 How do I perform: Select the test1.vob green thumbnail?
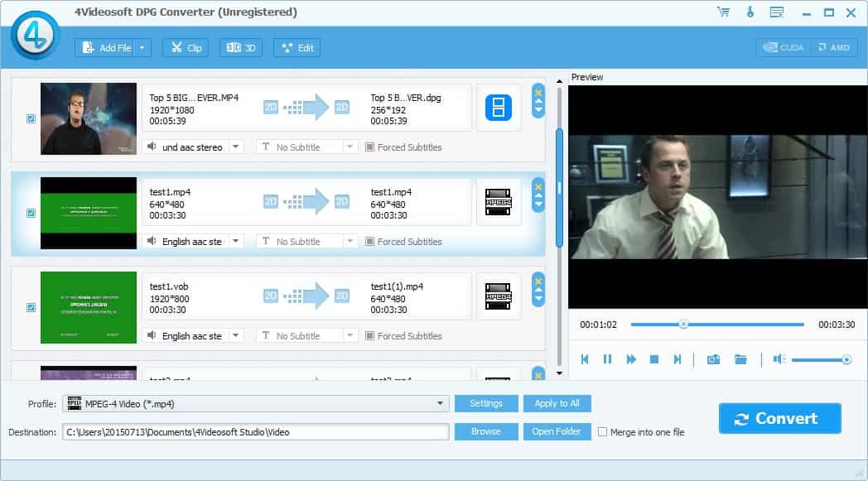88,307
